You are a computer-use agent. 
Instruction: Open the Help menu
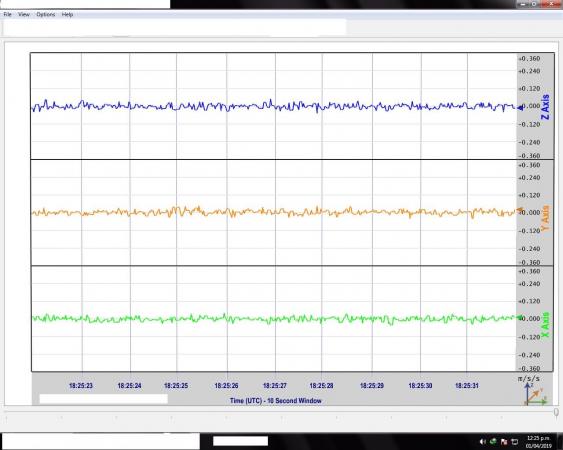(x=67, y=14)
